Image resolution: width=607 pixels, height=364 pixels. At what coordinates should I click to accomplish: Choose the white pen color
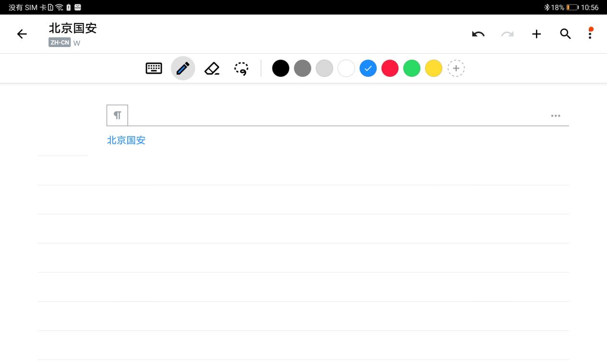[346, 69]
